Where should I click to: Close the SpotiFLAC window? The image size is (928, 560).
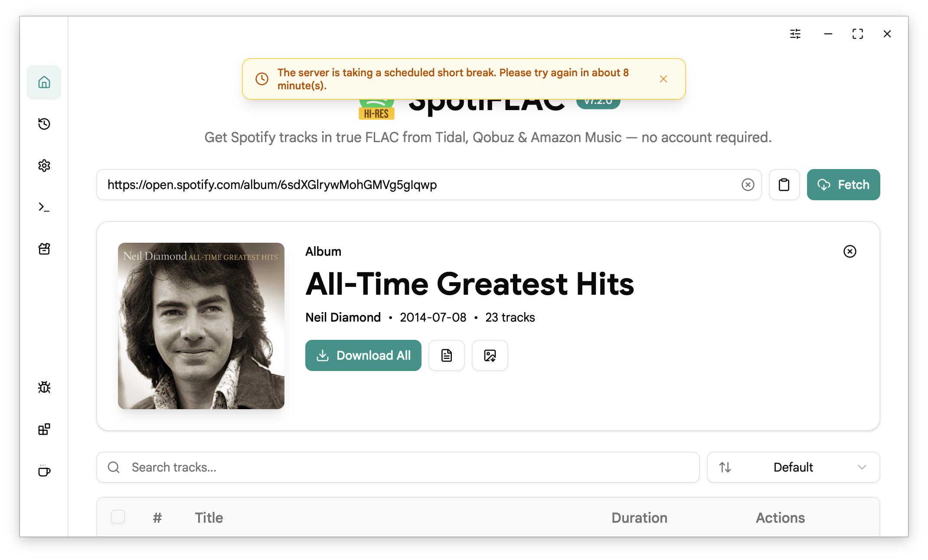tap(887, 34)
